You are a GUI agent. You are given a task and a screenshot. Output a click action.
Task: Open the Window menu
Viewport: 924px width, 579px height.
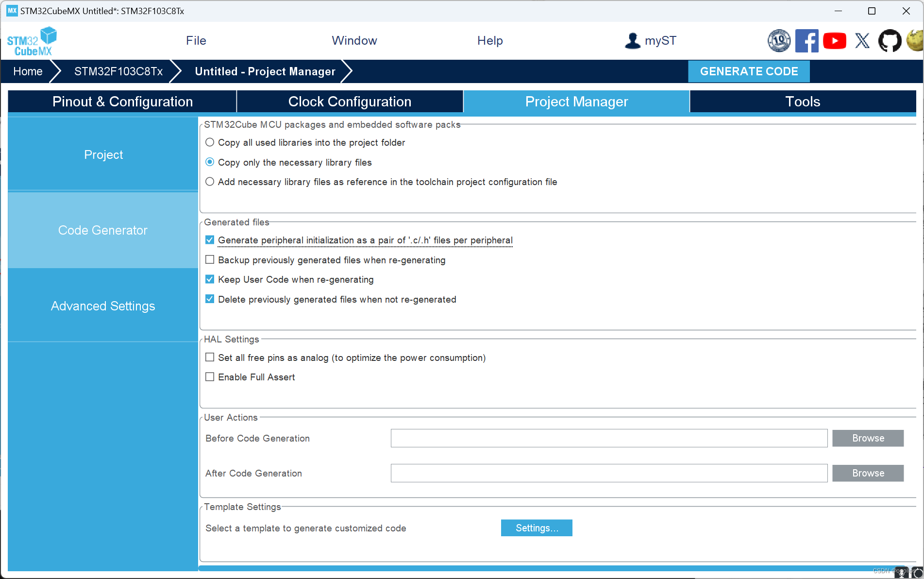pyautogui.click(x=354, y=41)
